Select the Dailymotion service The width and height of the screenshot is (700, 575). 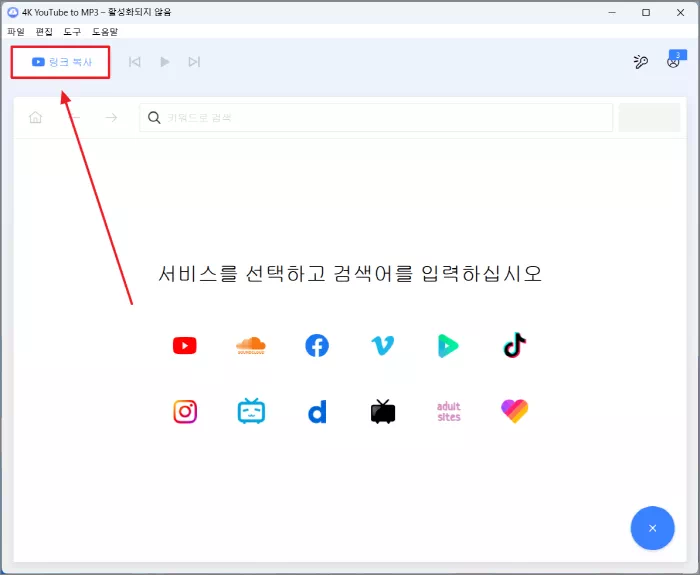pos(317,411)
